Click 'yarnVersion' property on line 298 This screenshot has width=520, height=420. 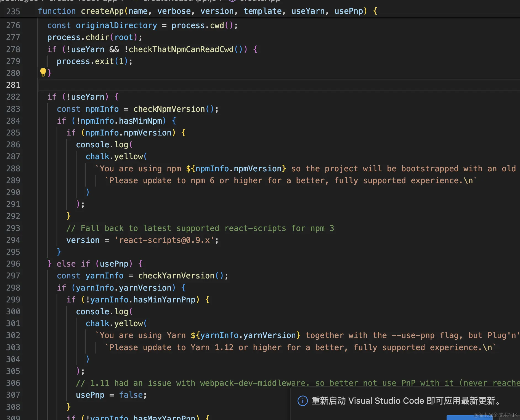click(145, 288)
